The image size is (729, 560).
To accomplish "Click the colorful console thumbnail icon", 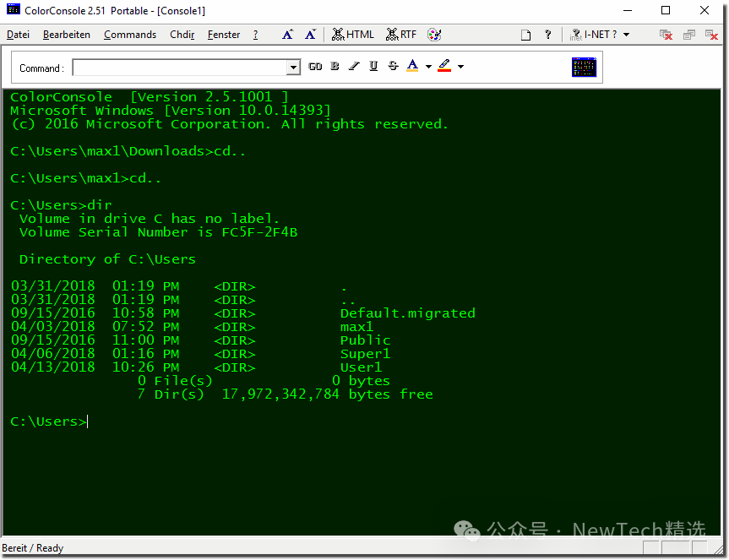I will (584, 68).
